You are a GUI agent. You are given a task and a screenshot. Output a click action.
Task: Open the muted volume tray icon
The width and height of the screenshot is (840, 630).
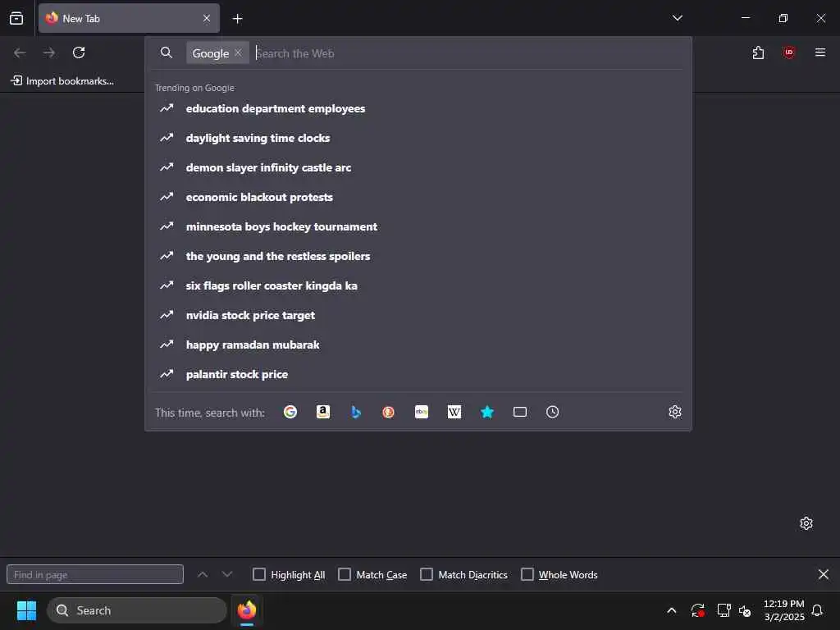pos(745,610)
